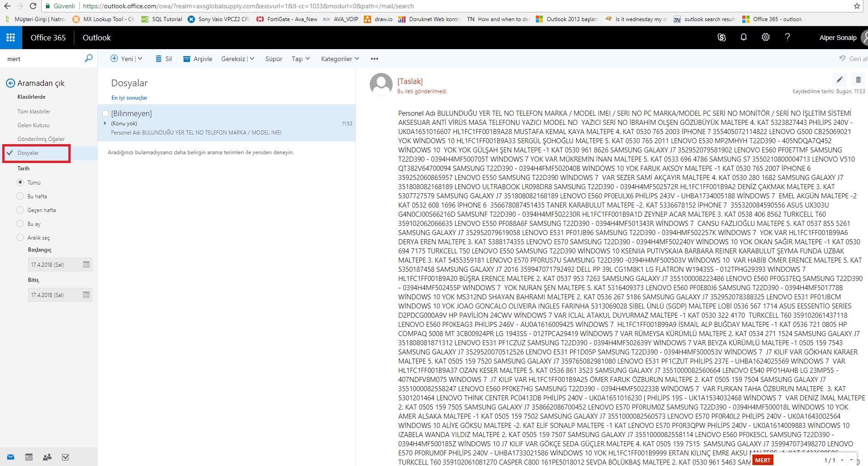868x466 pixels.
Task: Edit the draft with pencil icon
Action: click(x=839, y=79)
